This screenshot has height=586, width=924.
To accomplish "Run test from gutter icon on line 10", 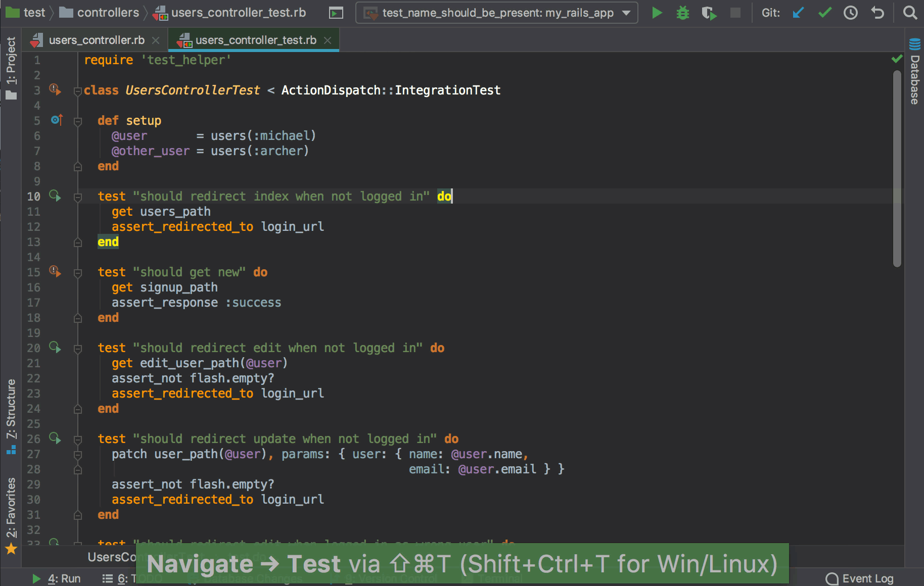I will click(55, 196).
